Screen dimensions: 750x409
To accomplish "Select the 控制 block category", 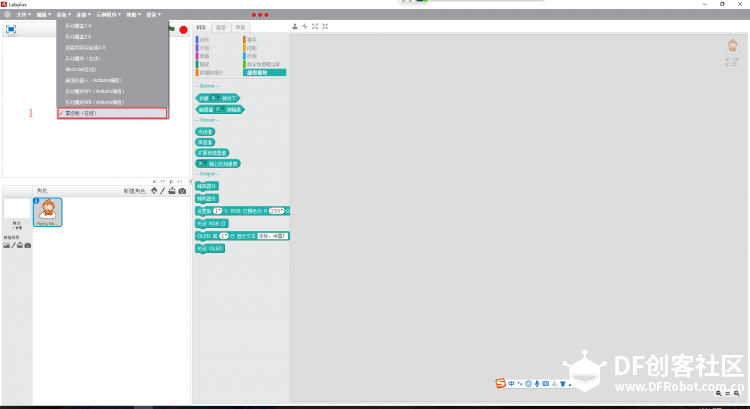I will click(252, 48).
